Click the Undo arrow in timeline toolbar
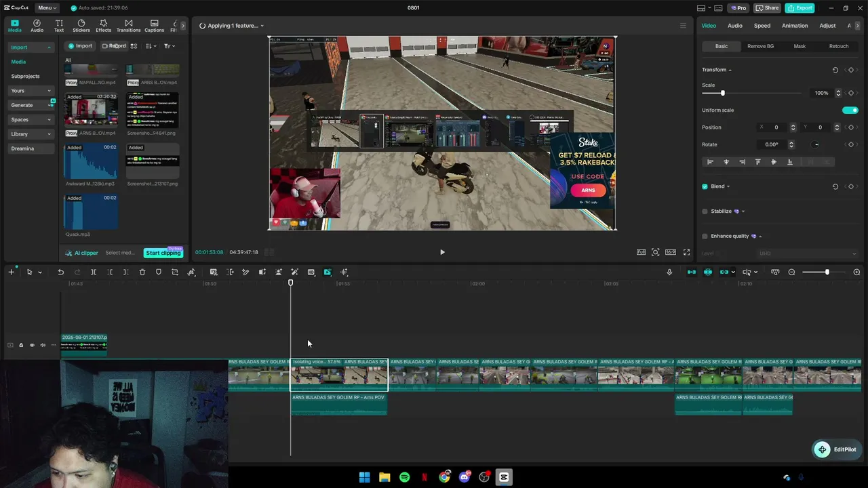This screenshot has height=488, width=868. (60, 272)
